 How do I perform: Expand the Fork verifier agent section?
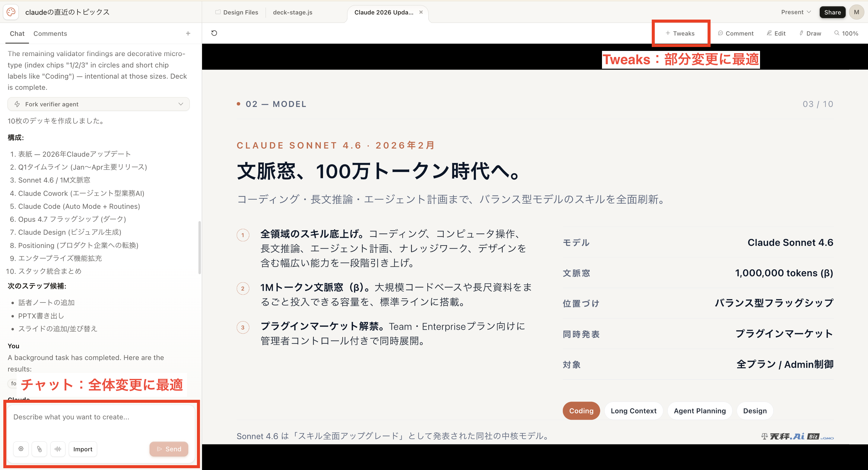[98, 104]
